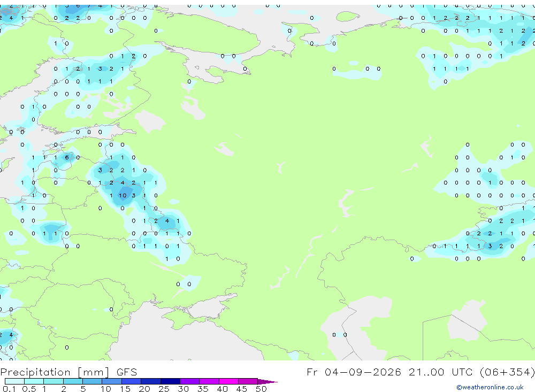
Task: Click the legend label '50'
Action: click(x=261, y=389)
